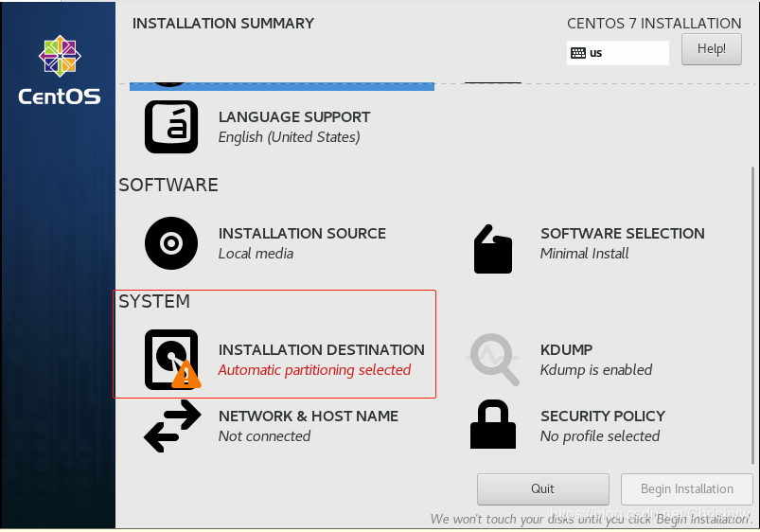This screenshot has width=760, height=532.
Task: Select the INSTALLATION SOURCE text label
Action: [x=302, y=234]
